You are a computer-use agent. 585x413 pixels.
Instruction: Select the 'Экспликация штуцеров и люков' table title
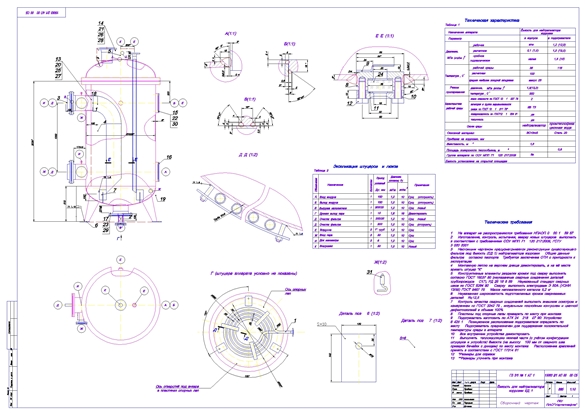(365, 167)
